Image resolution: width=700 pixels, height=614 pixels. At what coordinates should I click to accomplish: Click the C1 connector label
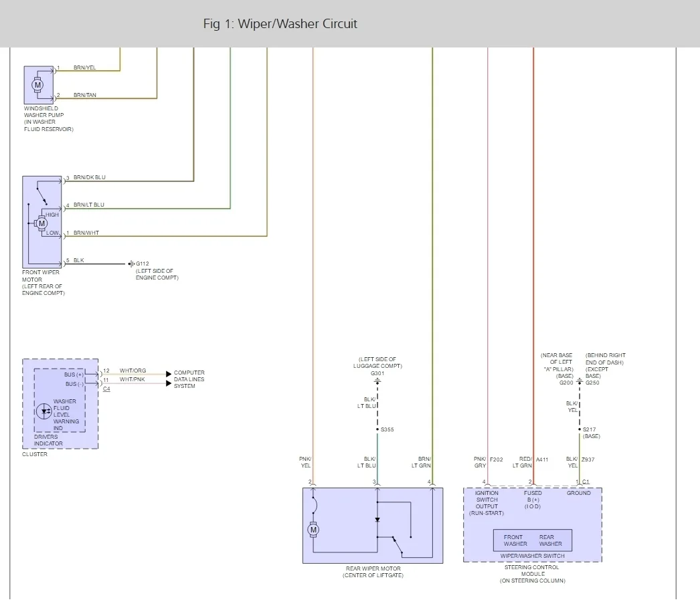pyautogui.click(x=586, y=482)
